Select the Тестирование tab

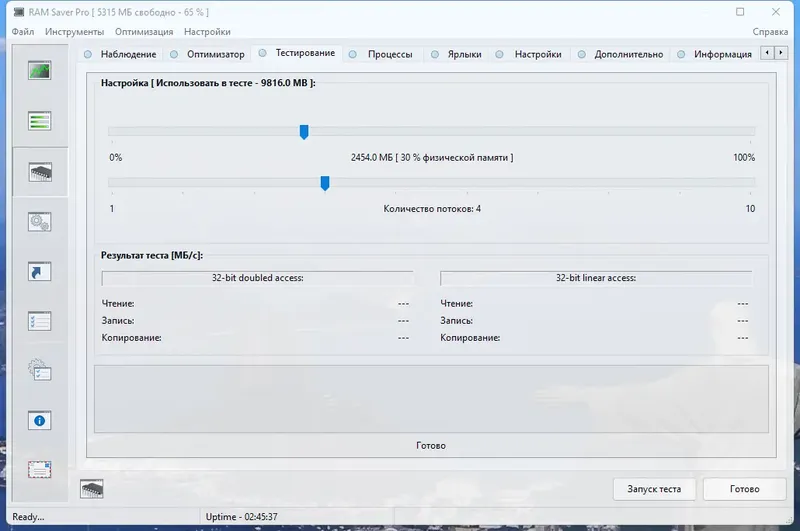(297, 53)
